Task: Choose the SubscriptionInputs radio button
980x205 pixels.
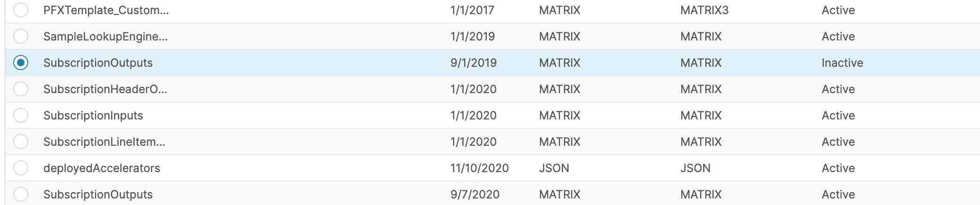Action: [21, 115]
